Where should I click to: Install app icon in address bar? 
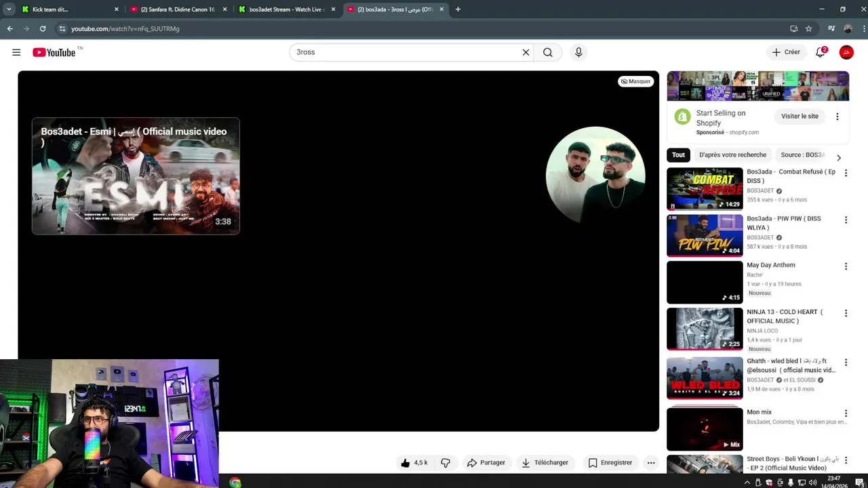click(x=794, y=28)
